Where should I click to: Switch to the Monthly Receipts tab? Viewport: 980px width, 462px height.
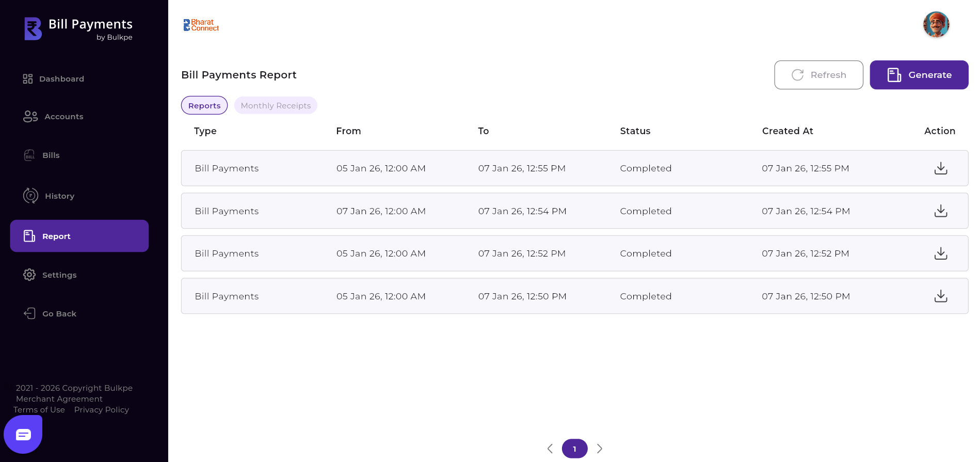[276, 106]
